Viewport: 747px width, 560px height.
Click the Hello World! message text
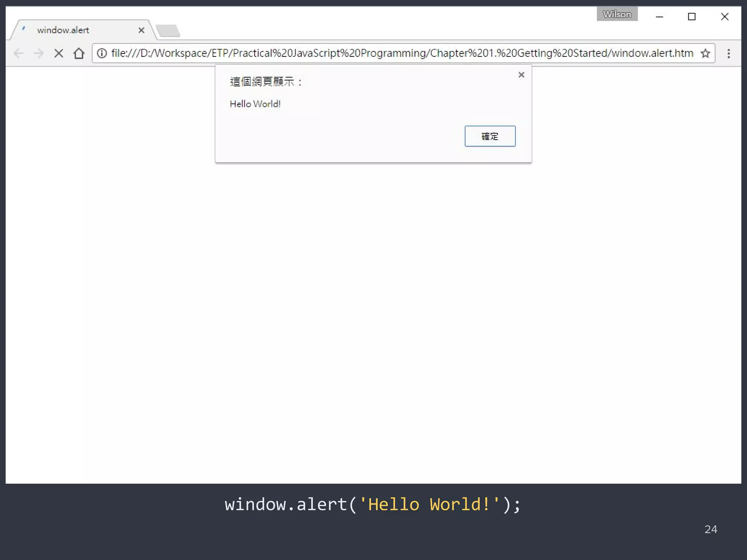point(255,104)
